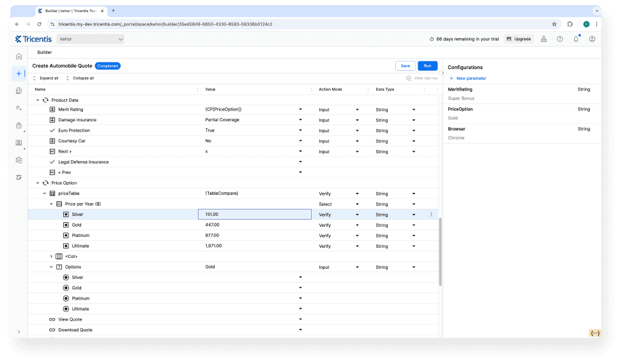
Task: Add a New parameter in Configurations
Action: click(x=467, y=79)
